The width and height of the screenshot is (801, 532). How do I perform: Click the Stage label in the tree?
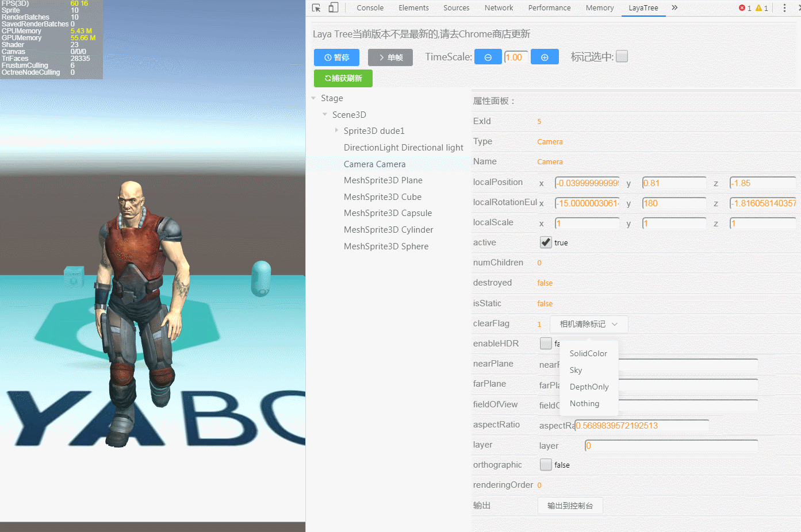(332, 98)
